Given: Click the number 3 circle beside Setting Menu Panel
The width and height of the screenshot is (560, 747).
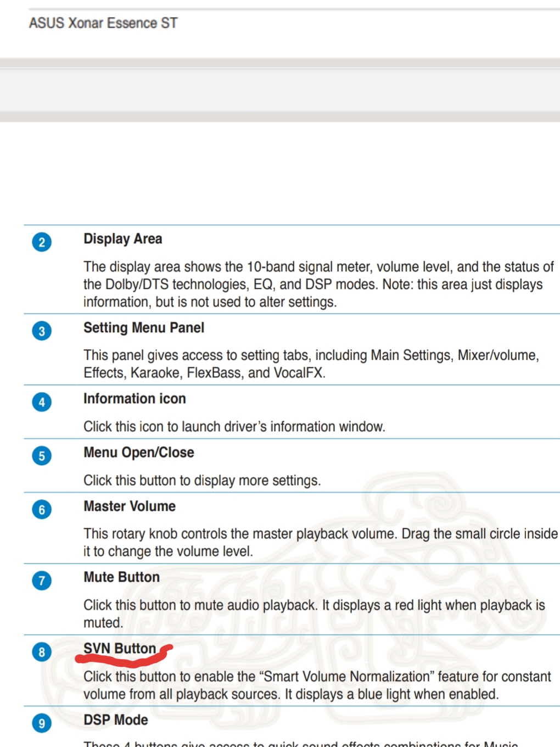Looking at the screenshot, I should pyautogui.click(x=42, y=331).
